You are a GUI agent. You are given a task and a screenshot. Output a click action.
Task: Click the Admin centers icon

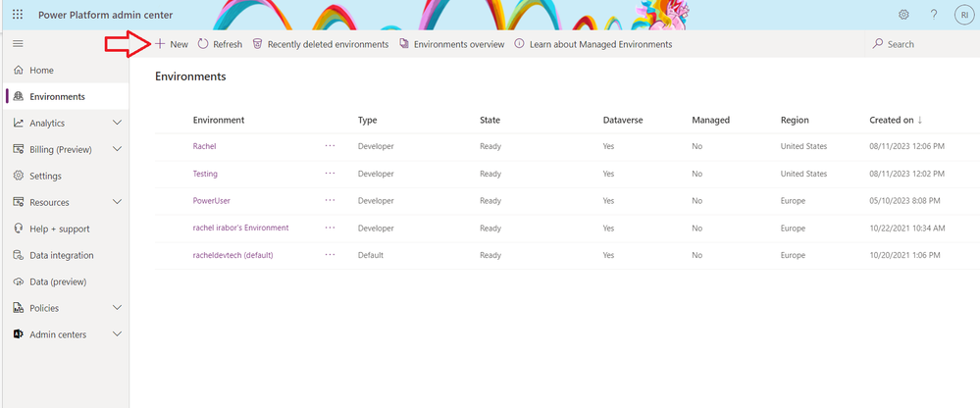[19, 334]
